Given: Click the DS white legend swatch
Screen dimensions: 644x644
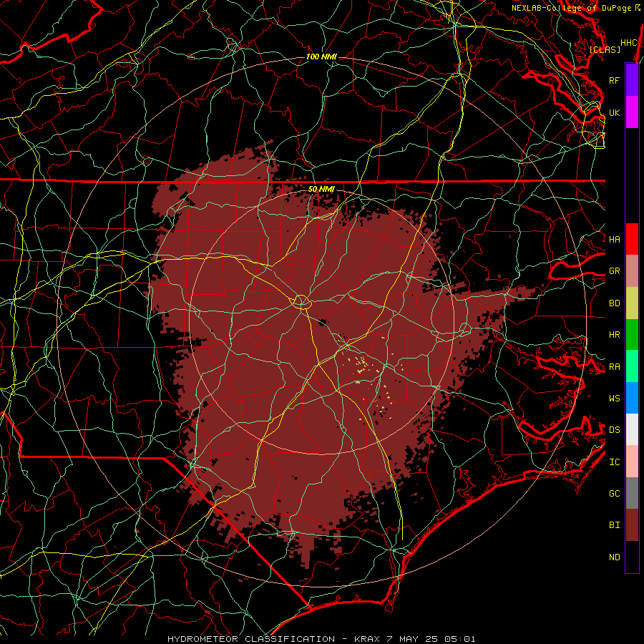Looking at the screenshot, I should (632, 429).
